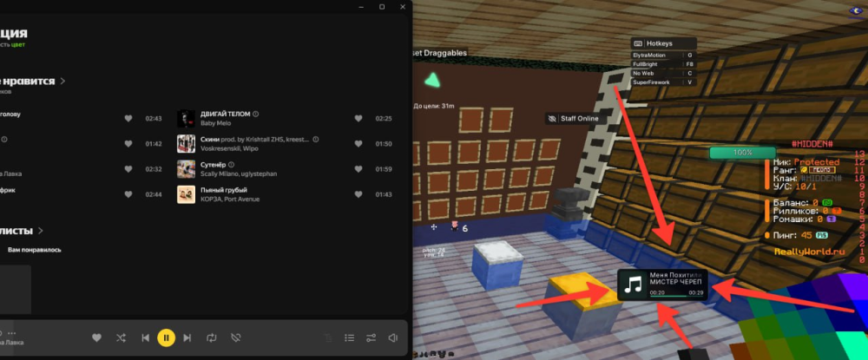Image resolution: width=868 pixels, height=360 pixels.
Task: Click duration 02:25 of ДВИГАЙ ТЕЛОМ
Action: click(384, 118)
